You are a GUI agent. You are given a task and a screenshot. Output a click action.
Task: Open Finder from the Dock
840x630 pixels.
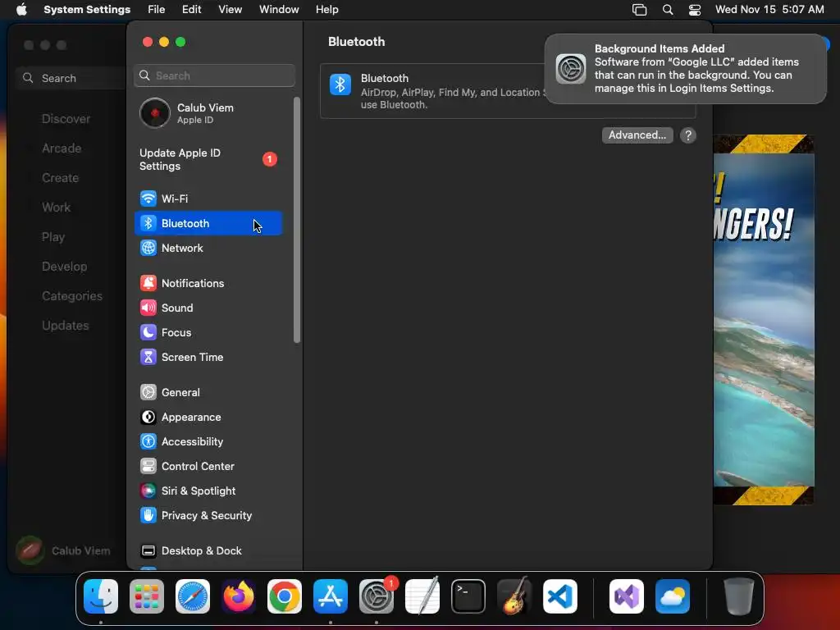101,596
